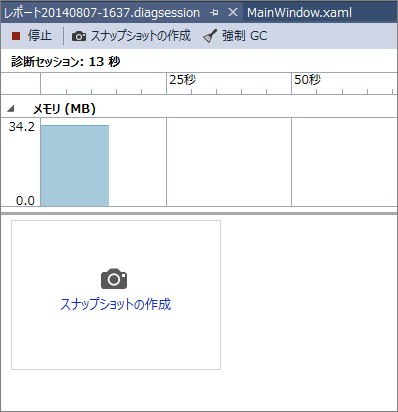Click the red stop square icon
This screenshot has width=398, height=412.
pyautogui.click(x=16, y=36)
